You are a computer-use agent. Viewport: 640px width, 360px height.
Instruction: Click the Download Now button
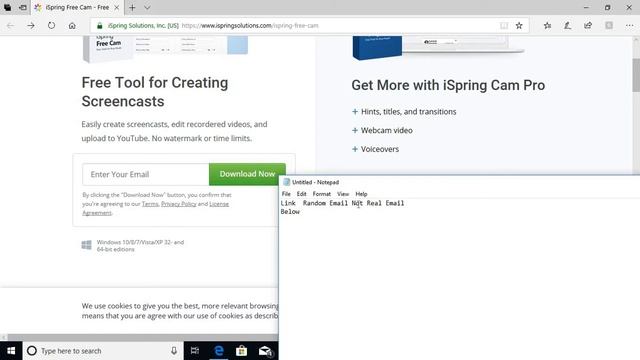247,174
